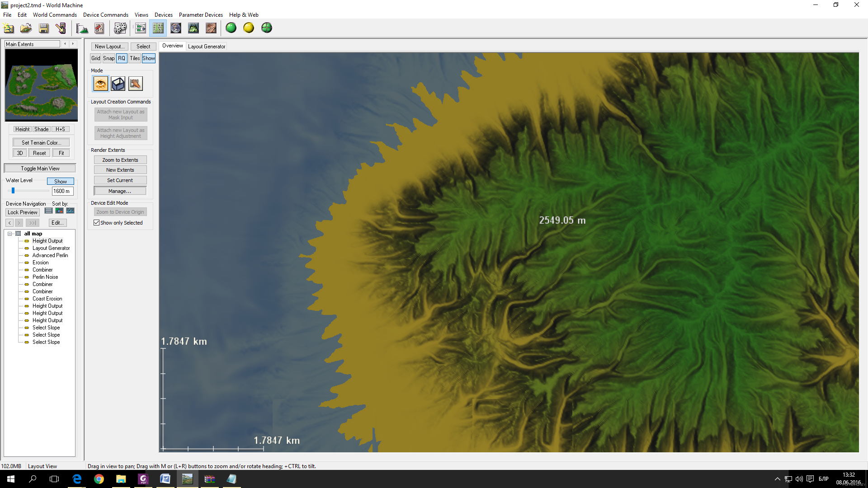Switch to Explorer View globe icon
Image resolution: width=868 pixels, height=488 pixels.
(x=176, y=28)
